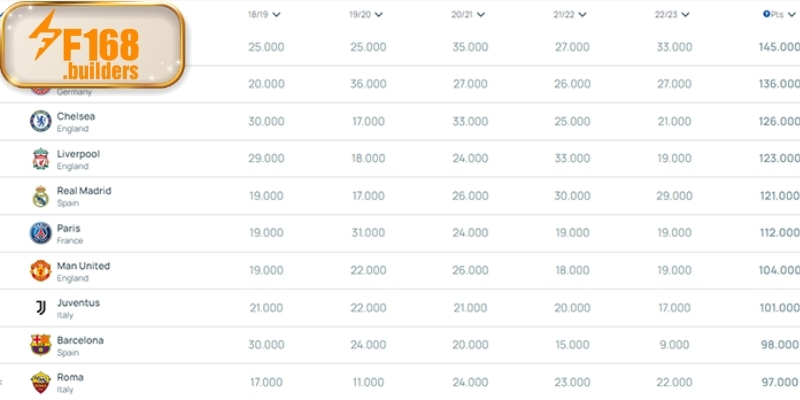800x400 pixels.
Task: Click the Roma crest icon
Action: 40,382
